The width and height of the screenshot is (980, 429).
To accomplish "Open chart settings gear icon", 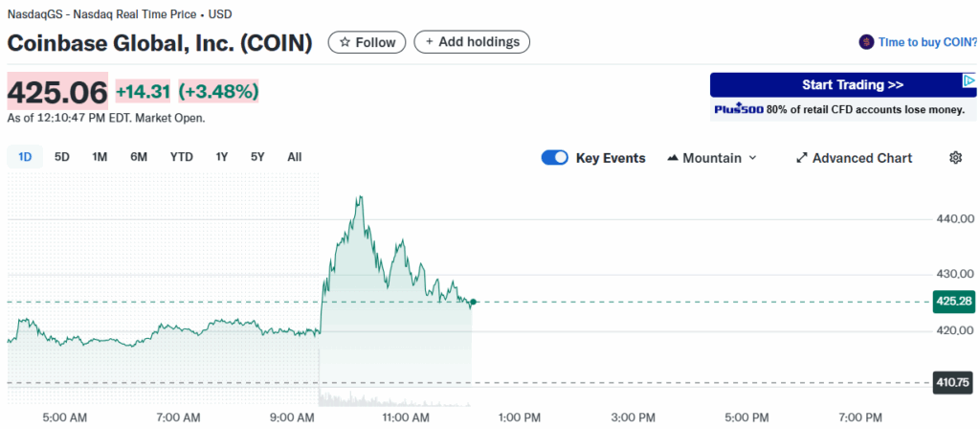I will pyautogui.click(x=955, y=158).
